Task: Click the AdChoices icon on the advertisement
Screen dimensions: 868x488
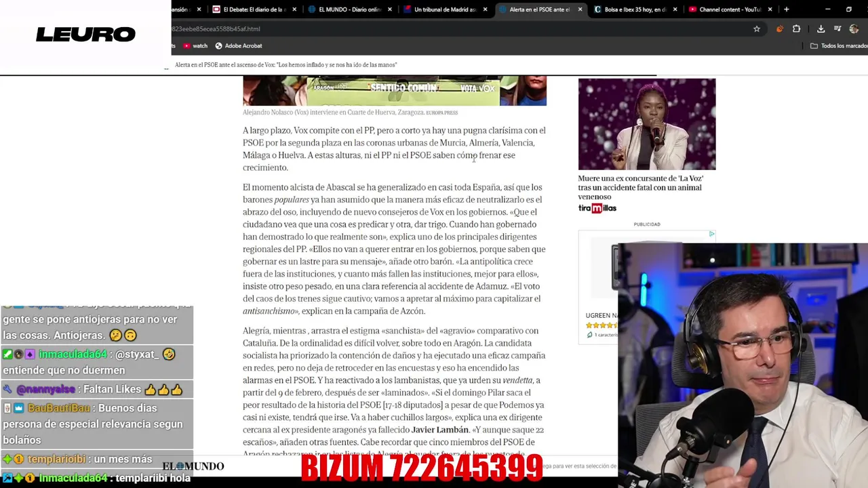Action: click(711, 234)
